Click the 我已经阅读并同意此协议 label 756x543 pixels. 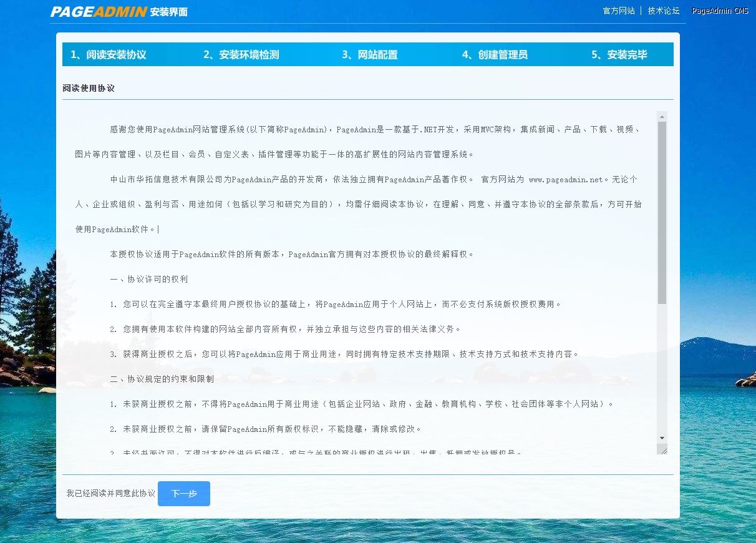click(x=111, y=494)
